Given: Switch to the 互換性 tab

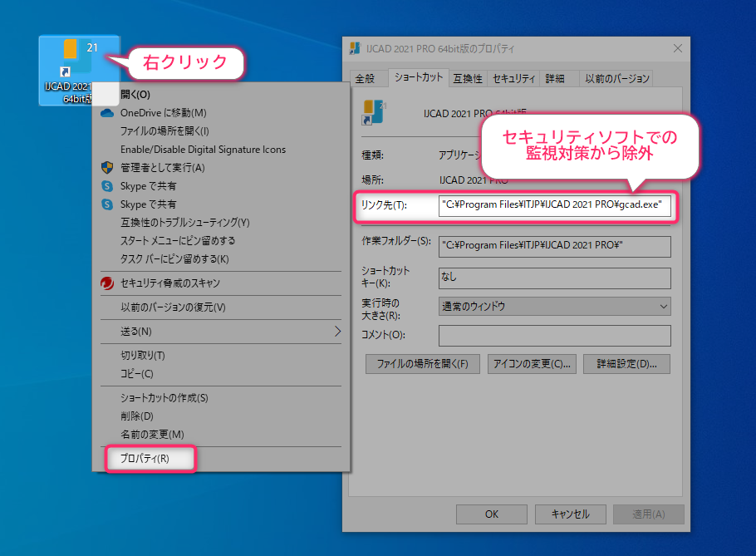Looking at the screenshot, I should tap(468, 79).
